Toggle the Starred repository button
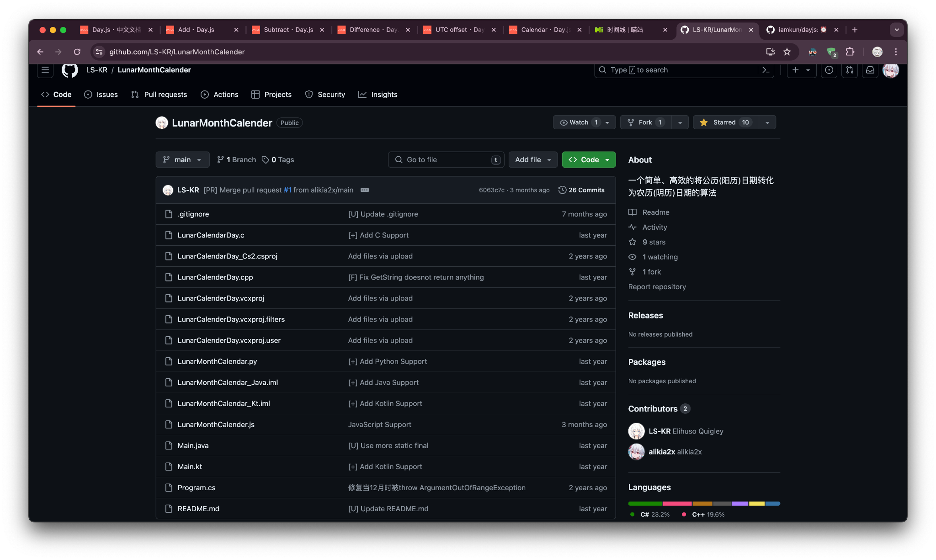936x560 pixels. (x=725, y=122)
